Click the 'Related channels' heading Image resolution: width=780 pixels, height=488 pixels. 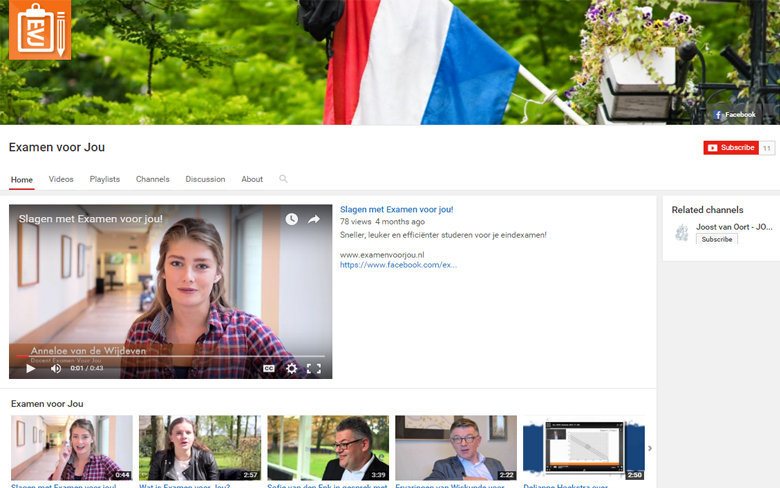[707, 210]
